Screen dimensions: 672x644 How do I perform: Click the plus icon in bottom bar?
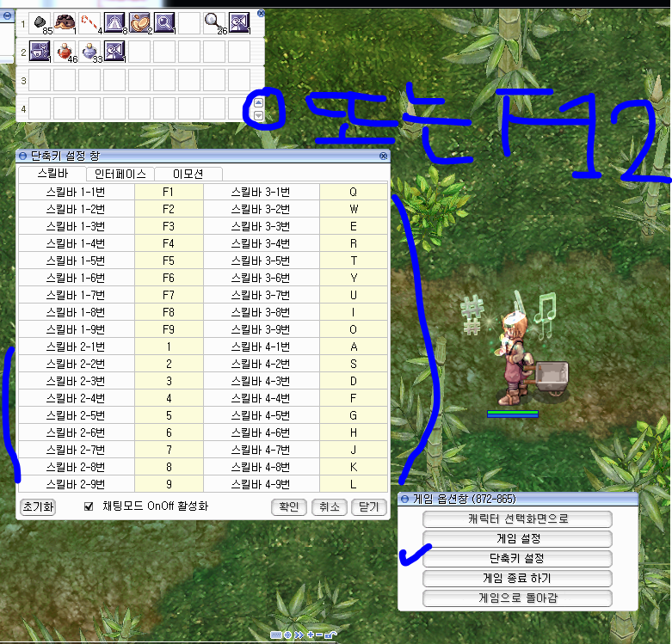click(x=311, y=635)
